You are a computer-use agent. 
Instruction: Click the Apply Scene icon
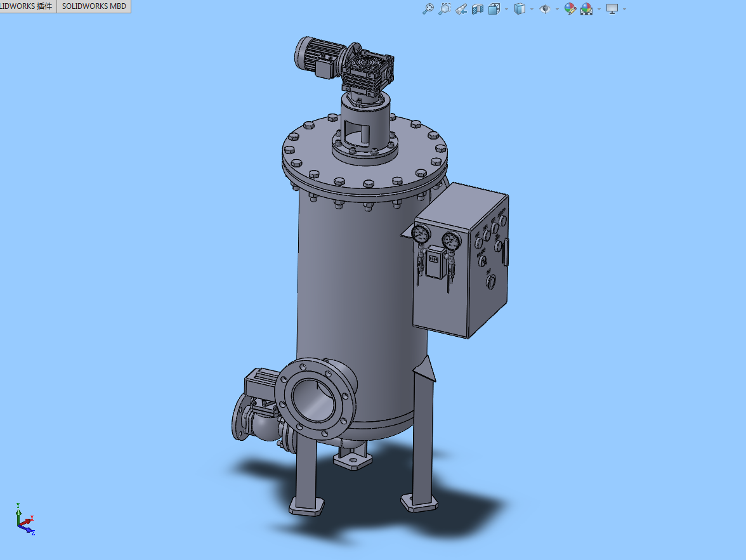pyautogui.click(x=586, y=9)
